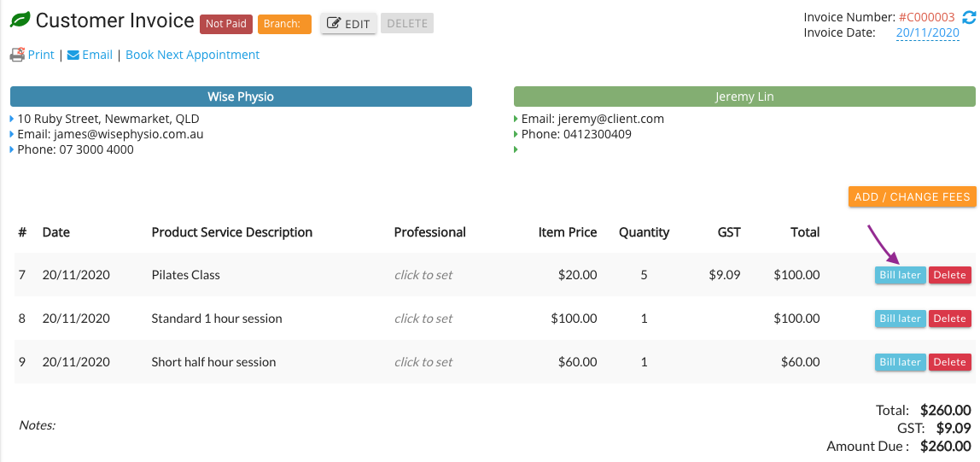Set professional for Short half hour session
Viewport: 980px width, 462px height.
[x=423, y=362]
